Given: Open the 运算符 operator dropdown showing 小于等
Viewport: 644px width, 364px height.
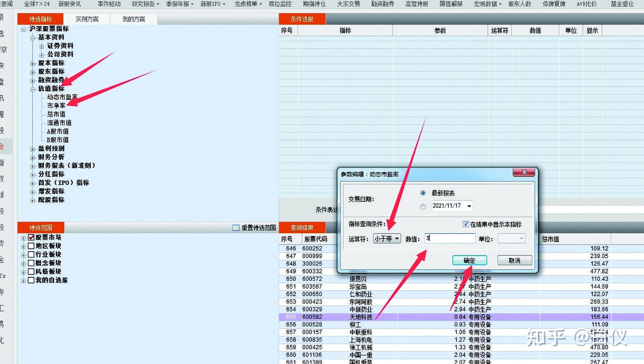Looking at the screenshot, I should tap(387, 238).
